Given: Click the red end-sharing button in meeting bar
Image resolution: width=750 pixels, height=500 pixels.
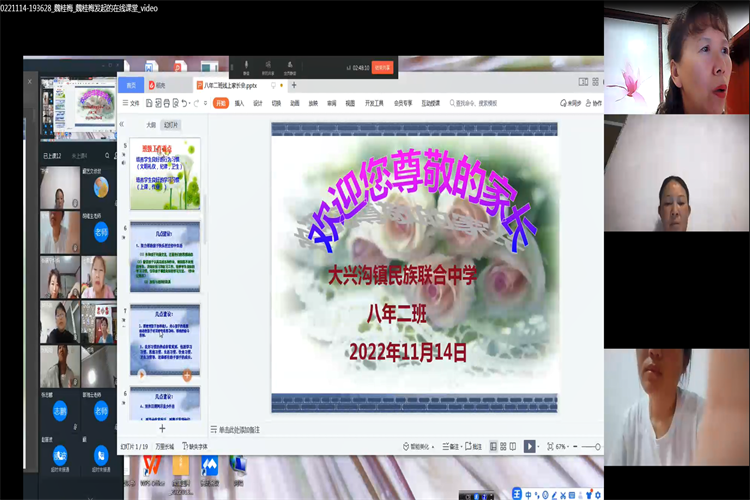Looking at the screenshot, I should pyautogui.click(x=383, y=67).
